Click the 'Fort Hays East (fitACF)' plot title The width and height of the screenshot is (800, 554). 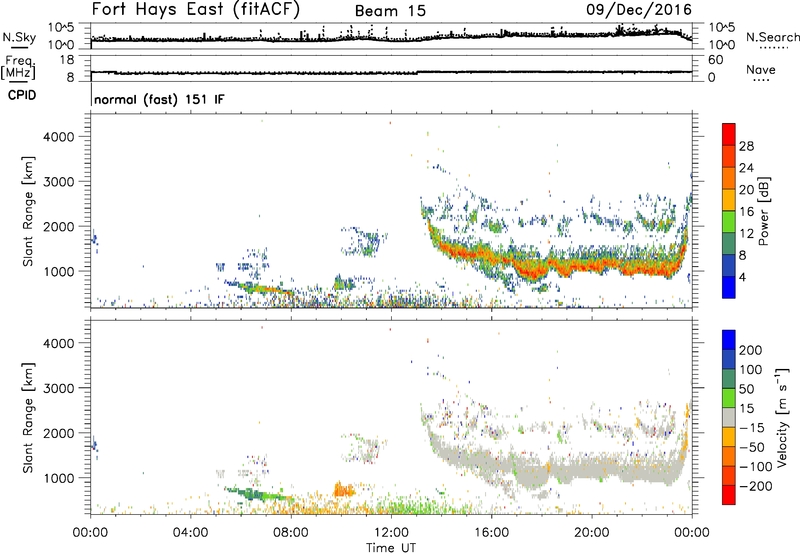196,9
